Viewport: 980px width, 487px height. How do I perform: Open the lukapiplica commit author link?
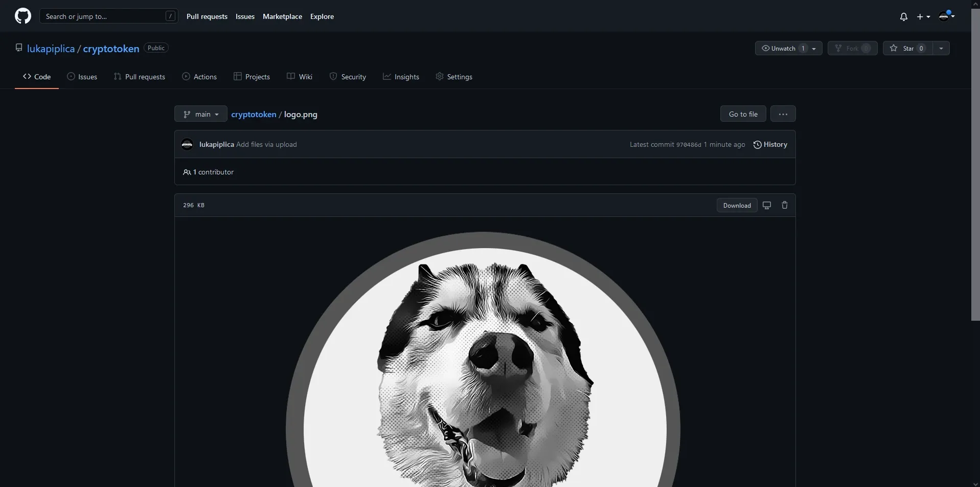(x=217, y=144)
